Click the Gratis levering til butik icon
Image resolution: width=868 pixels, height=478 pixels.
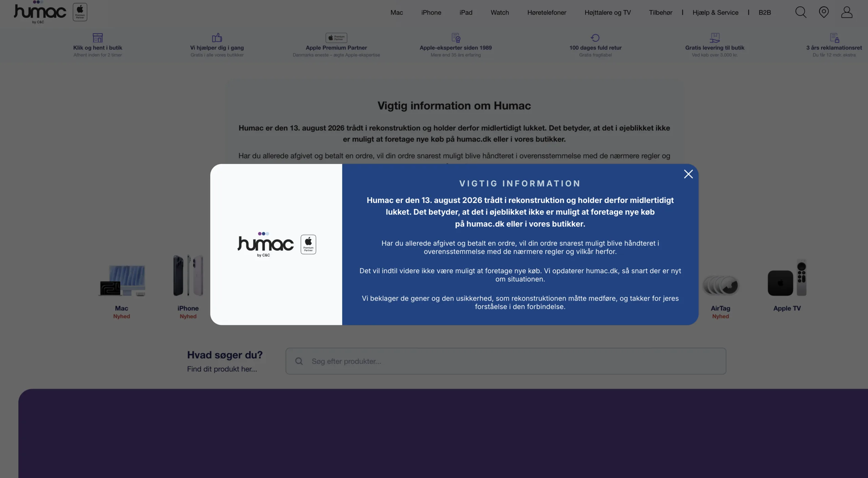(714, 37)
